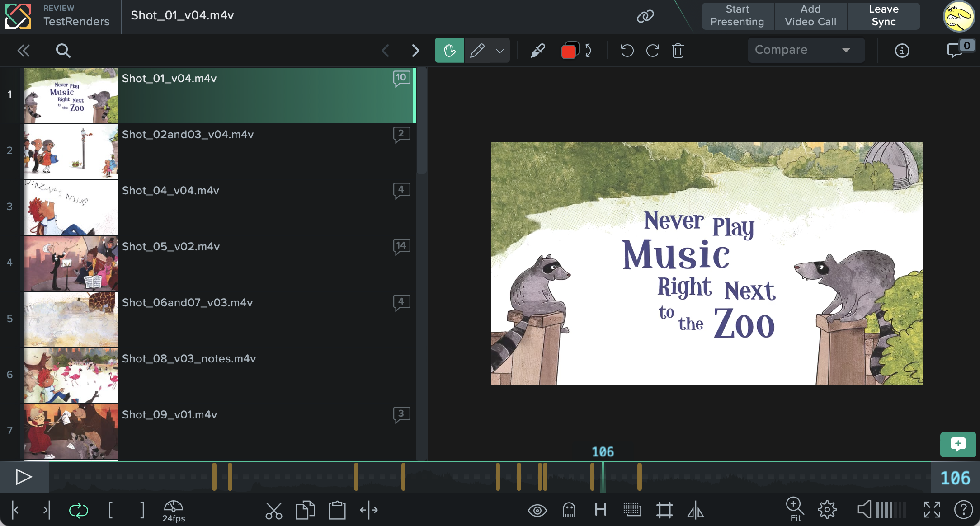Click the current frame number field 106
Screen dimensions: 980x526
955,478
